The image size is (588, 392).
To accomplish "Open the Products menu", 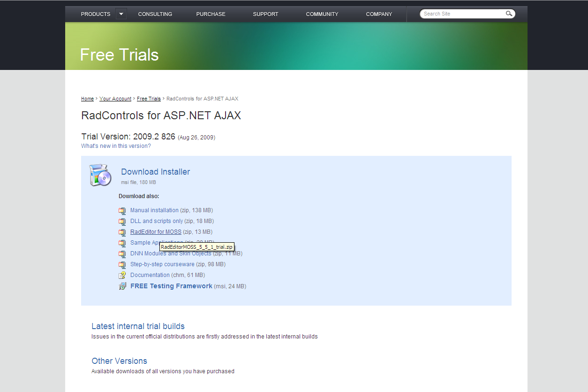I will pos(96,14).
